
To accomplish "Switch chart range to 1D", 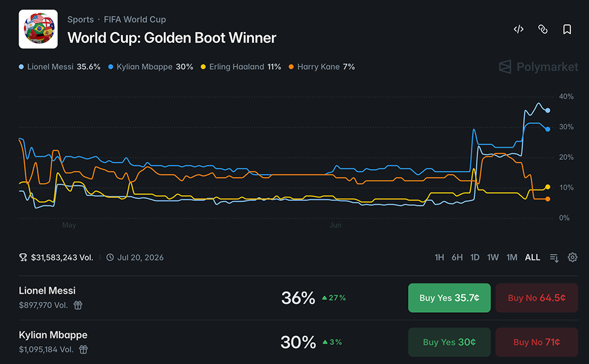I will (x=475, y=257).
